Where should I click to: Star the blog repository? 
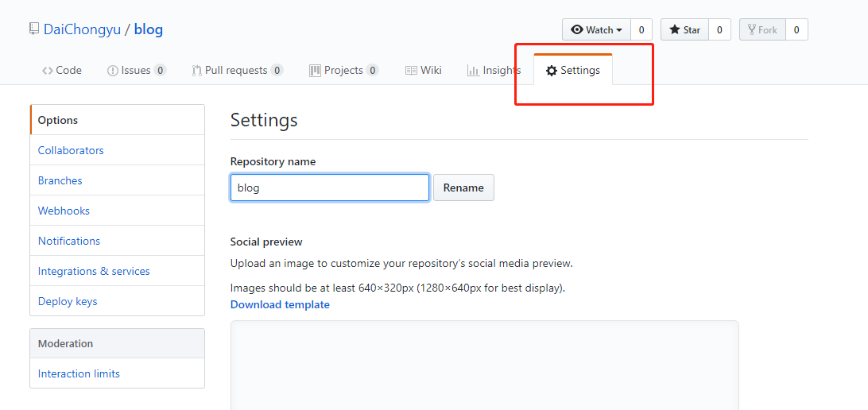pyautogui.click(x=684, y=30)
